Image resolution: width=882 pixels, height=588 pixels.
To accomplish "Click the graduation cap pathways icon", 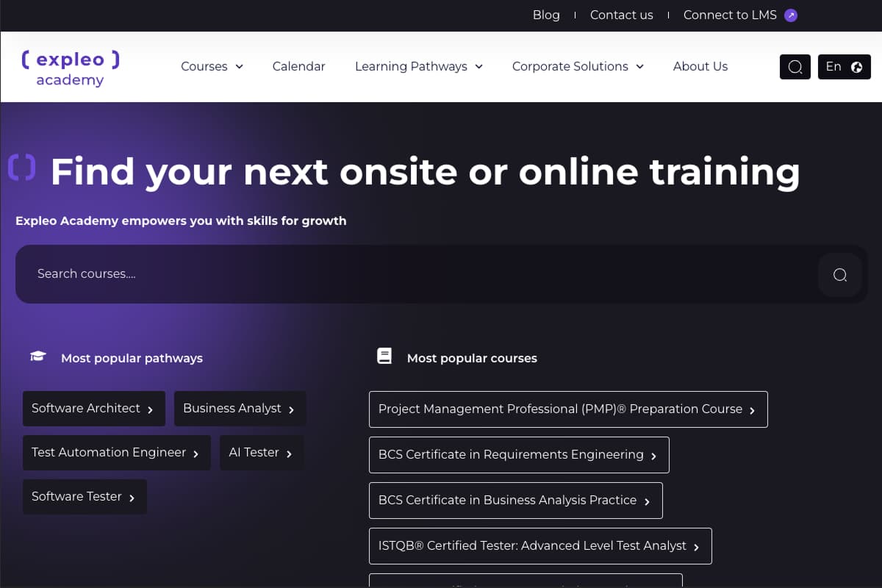I will point(37,357).
